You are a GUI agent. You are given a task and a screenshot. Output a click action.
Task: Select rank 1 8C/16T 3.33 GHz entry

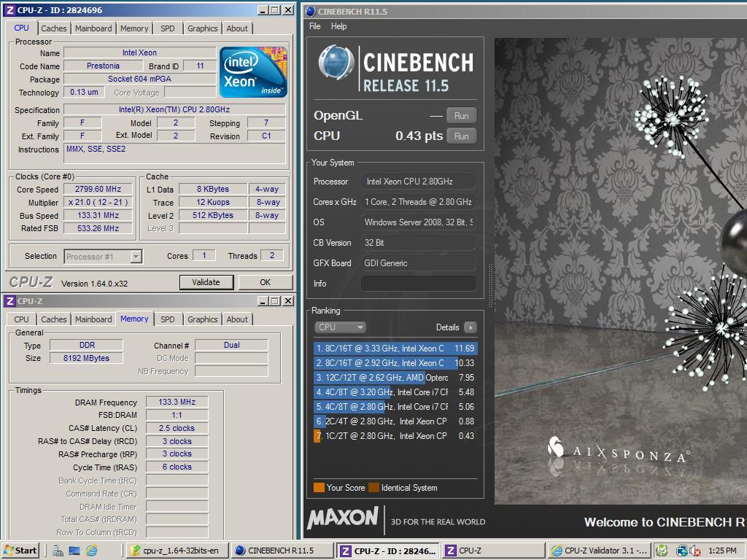pyautogui.click(x=395, y=349)
